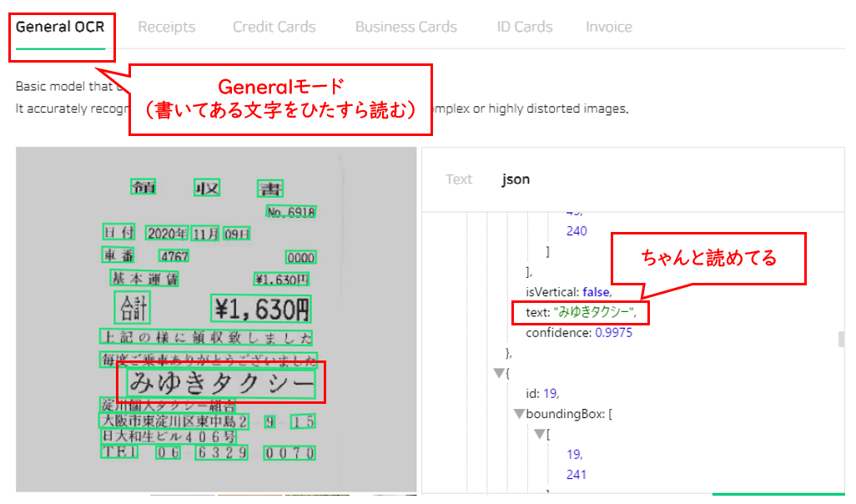Click the 6329 phone number box
The height and width of the screenshot is (504, 856).
tap(222, 452)
